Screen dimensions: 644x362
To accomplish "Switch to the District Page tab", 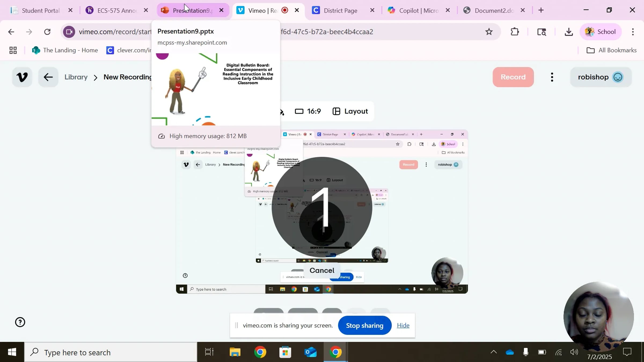I will tap(341, 10).
